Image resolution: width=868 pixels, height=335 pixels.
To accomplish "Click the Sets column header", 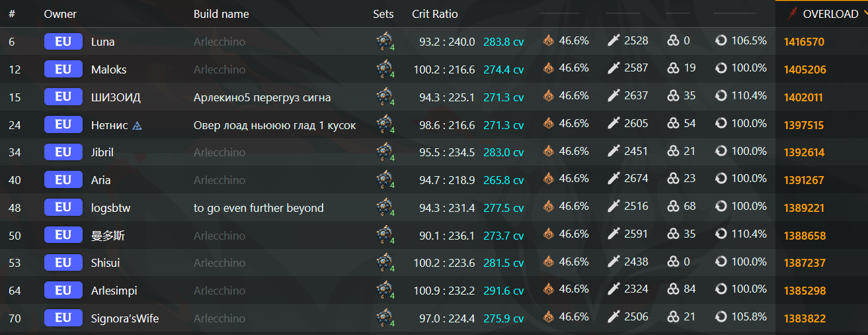I will [383, 14].
